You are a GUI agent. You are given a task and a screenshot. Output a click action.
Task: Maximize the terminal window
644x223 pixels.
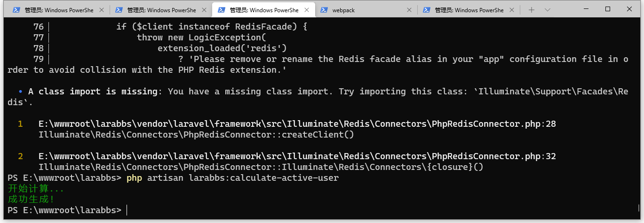click(608, 9)
